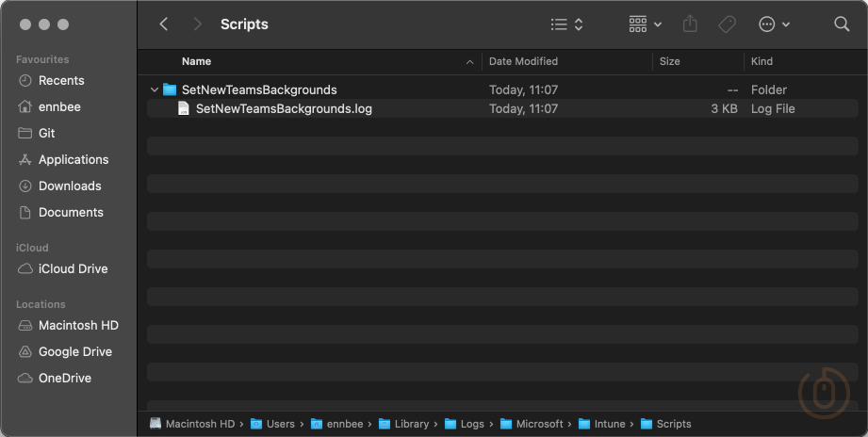Screen dimensions: 868x437
Task: Sort files by Size column header
Action: [x=669, y=61]
